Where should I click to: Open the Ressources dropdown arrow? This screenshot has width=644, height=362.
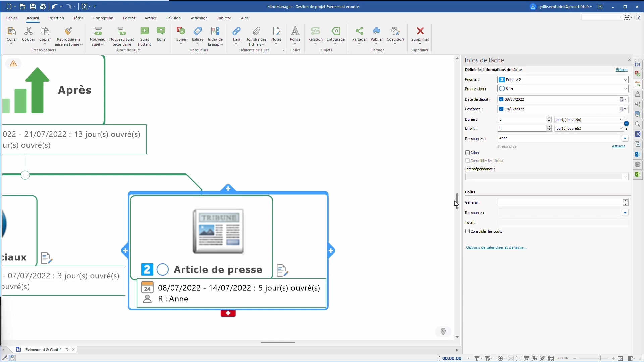pos(625,138)
